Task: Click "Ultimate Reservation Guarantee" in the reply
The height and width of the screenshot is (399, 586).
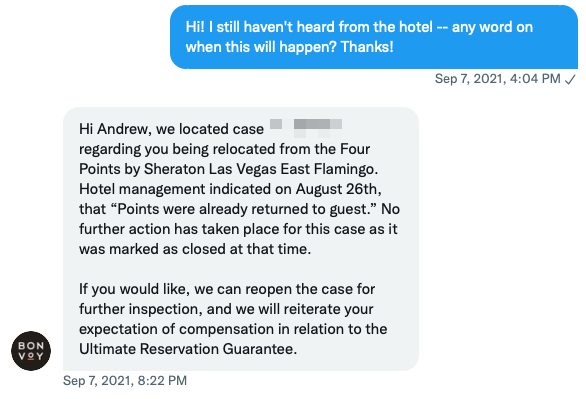Action: coord(188,349)
